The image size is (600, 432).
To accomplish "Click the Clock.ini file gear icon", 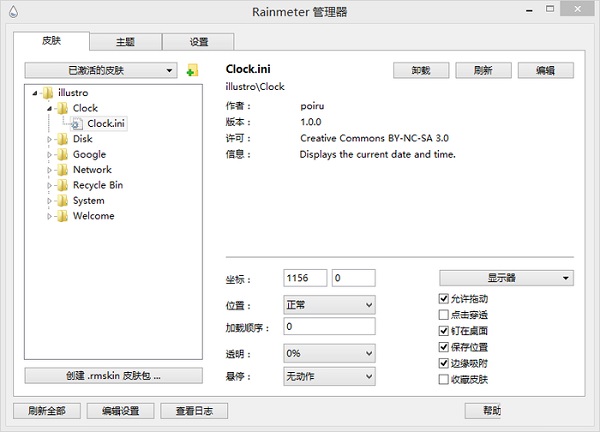I will [x=77, y=124].
